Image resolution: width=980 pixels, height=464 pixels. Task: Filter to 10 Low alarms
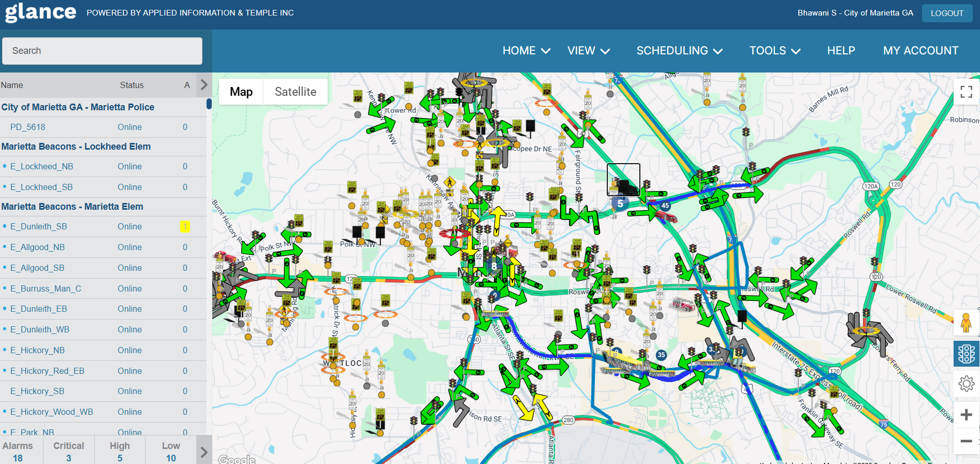(171, 452)
